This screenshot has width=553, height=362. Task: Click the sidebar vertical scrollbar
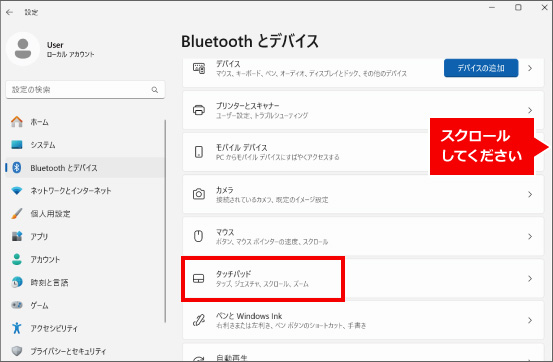tap(165, 221)
